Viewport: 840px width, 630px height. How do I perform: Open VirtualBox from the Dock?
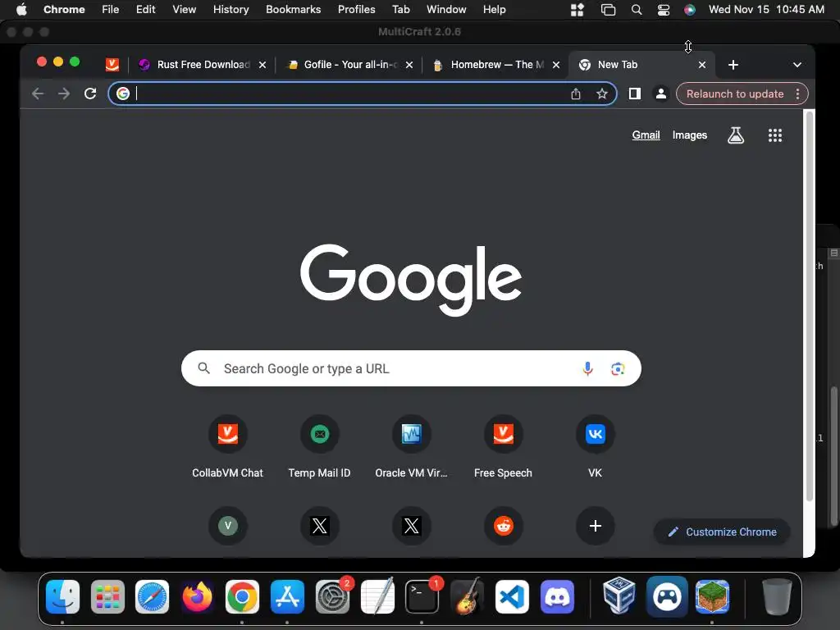(x=619, y=596)
